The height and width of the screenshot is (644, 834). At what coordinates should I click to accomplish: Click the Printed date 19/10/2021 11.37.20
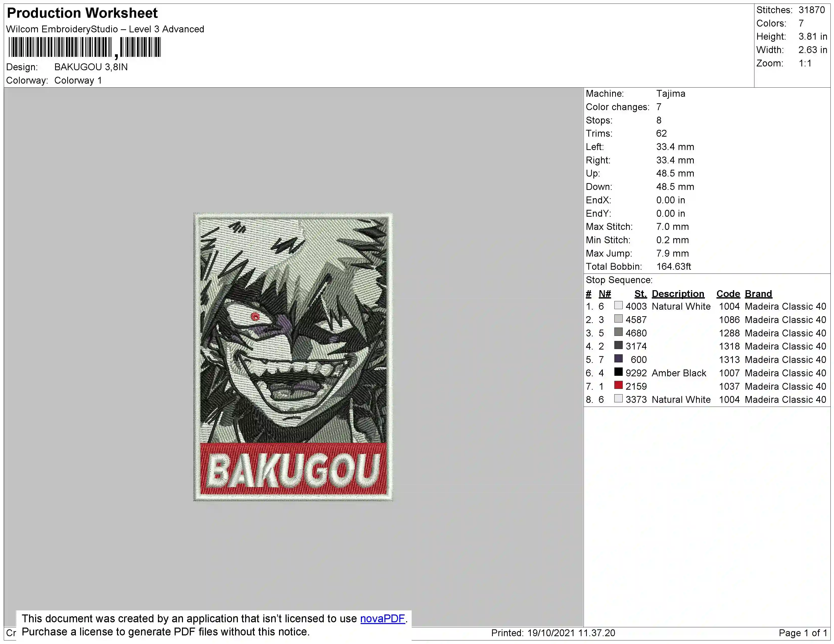(571, 633)
